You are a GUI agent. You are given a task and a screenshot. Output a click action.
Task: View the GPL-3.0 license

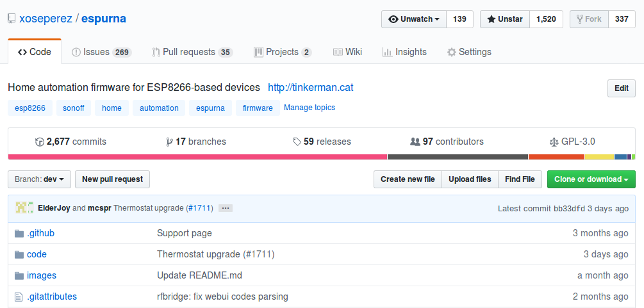tap(572, 142)
